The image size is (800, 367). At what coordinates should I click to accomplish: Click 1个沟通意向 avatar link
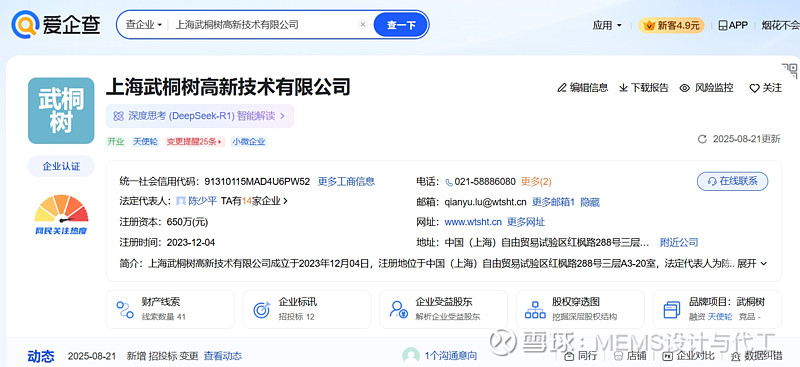coord(439,356)
